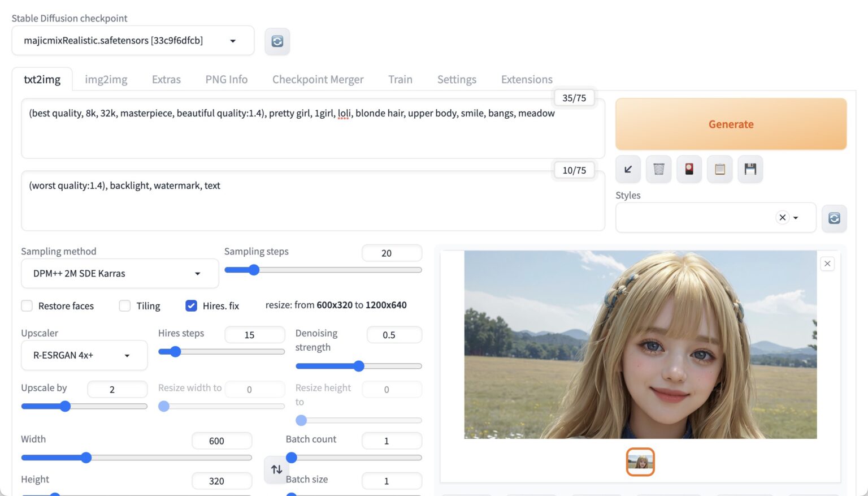Open the extra networks panel

689,169
